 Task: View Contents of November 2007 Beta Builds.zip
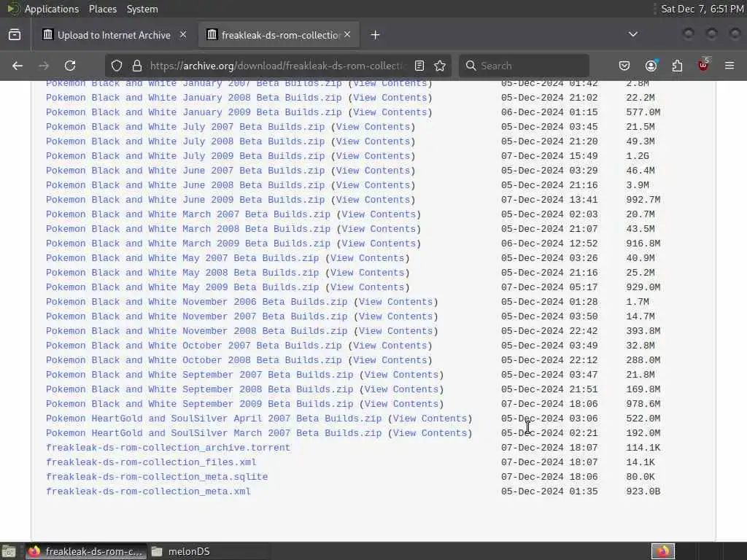click(396, 316)
